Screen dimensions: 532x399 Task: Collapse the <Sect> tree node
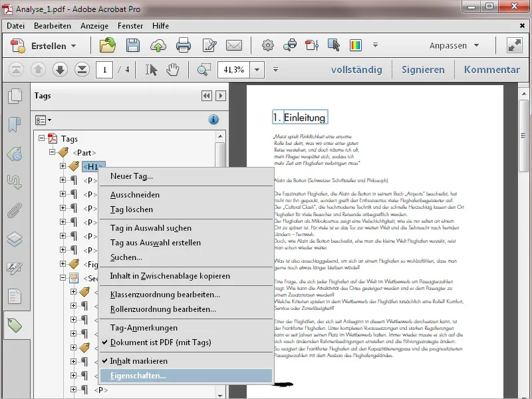(x=63, y=277)
